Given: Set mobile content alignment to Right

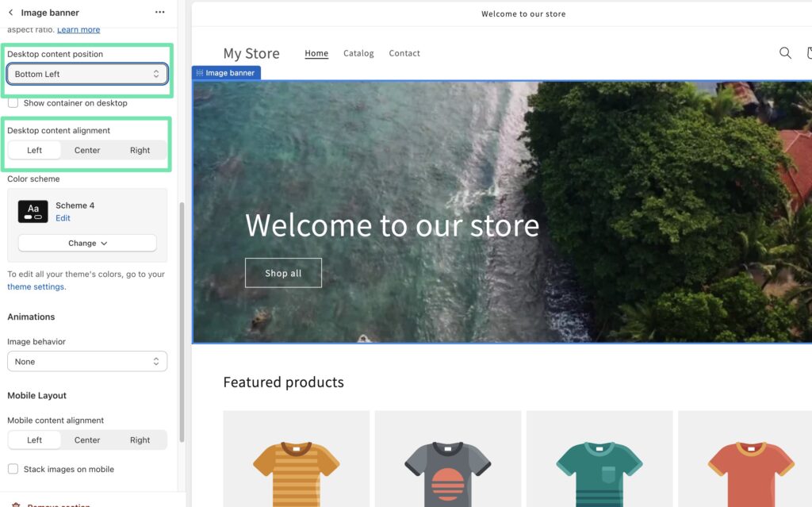Looking at the screenshot, I should (140, 440).
